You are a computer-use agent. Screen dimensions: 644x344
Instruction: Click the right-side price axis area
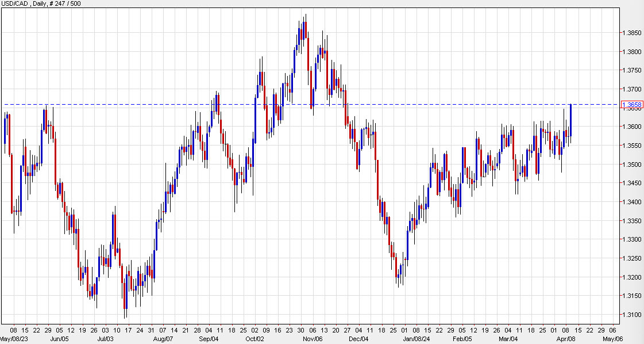[x=632, y=173]
